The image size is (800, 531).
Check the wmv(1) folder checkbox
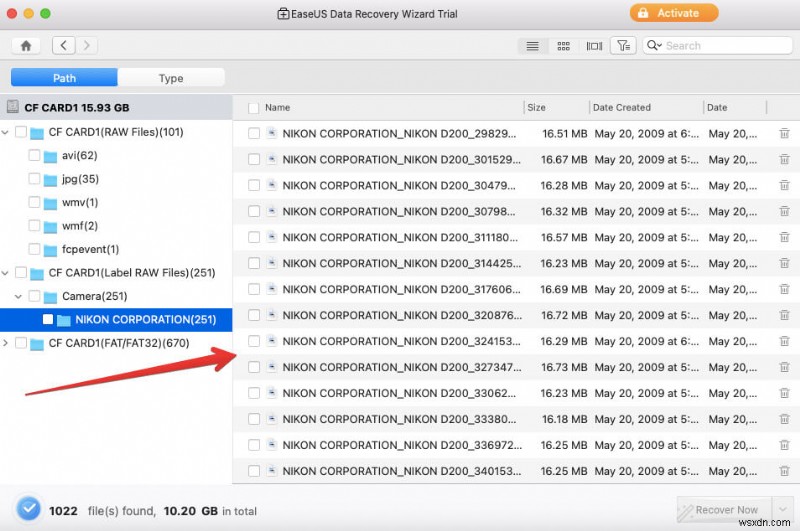[34, 202]
